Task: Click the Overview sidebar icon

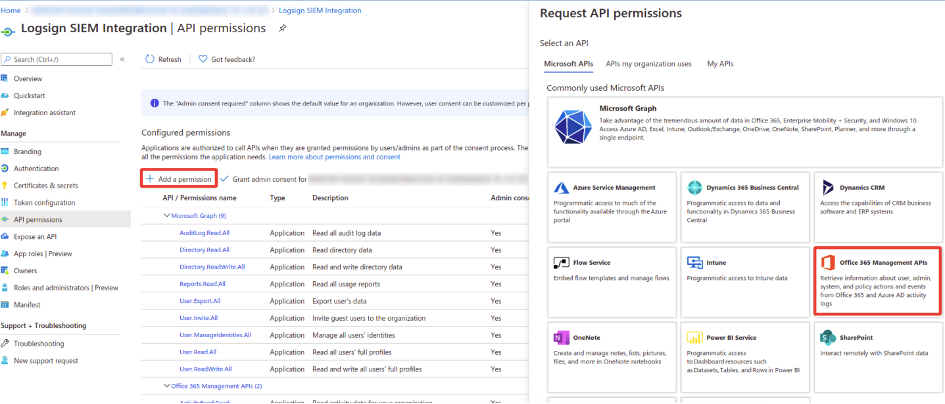Action: [5, 78]
